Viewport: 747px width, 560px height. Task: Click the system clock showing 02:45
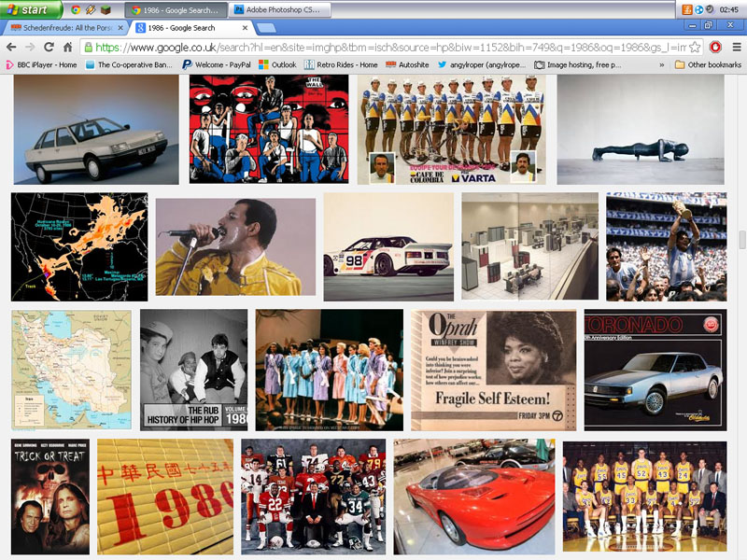point(729,9)
